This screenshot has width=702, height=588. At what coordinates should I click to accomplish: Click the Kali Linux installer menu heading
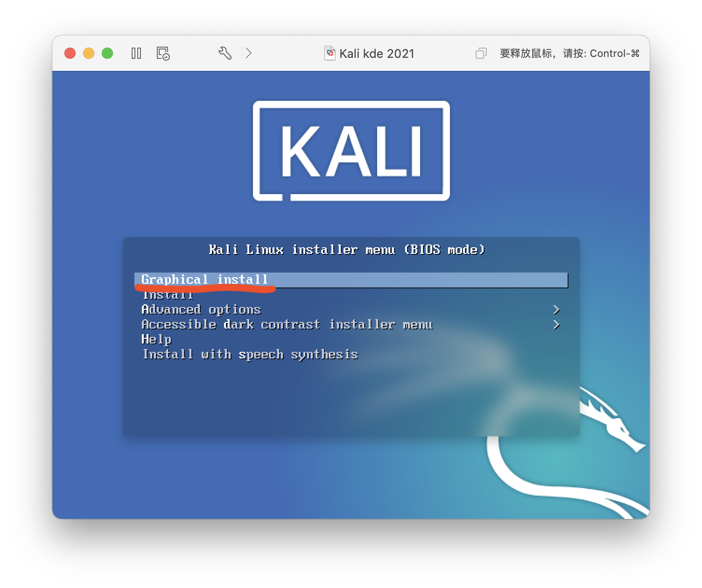point(347,250)
